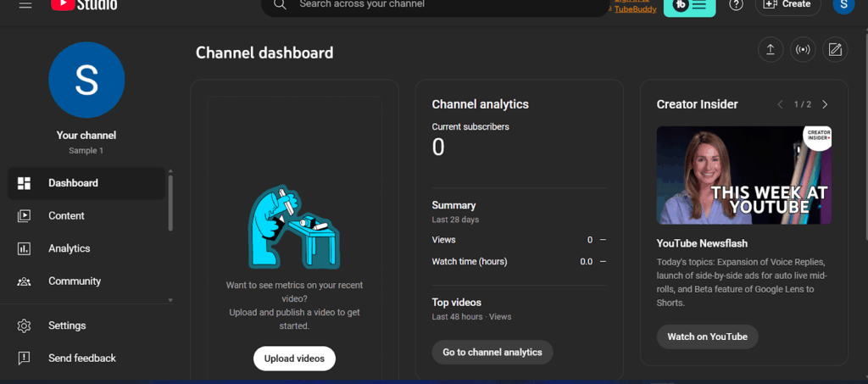
Task: Go to Analytics in the sidebar
Action: click(69, 248)
